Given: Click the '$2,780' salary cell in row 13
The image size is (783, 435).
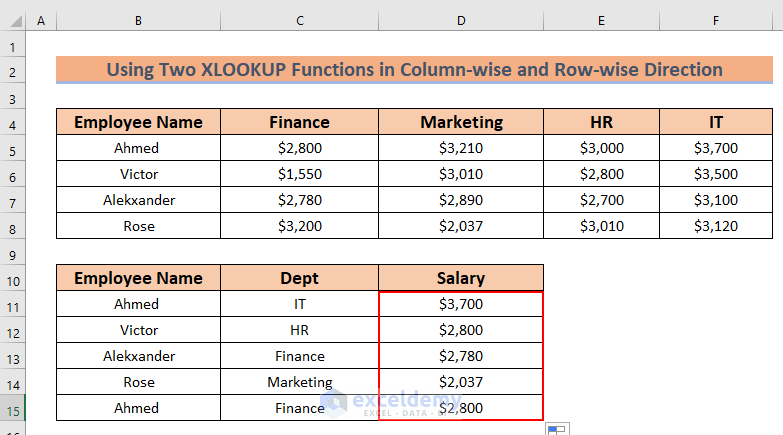Looking at the screenshot, I should tap(461, 356).
